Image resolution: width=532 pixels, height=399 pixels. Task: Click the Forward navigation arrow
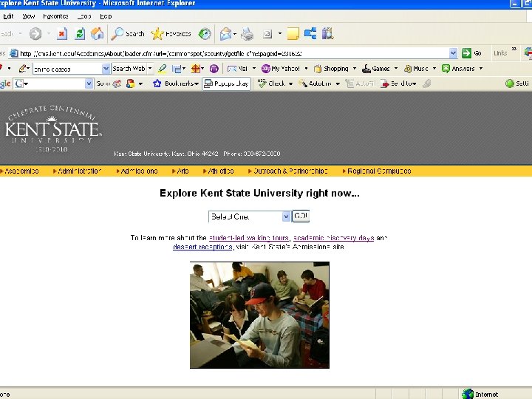(35, 33)
